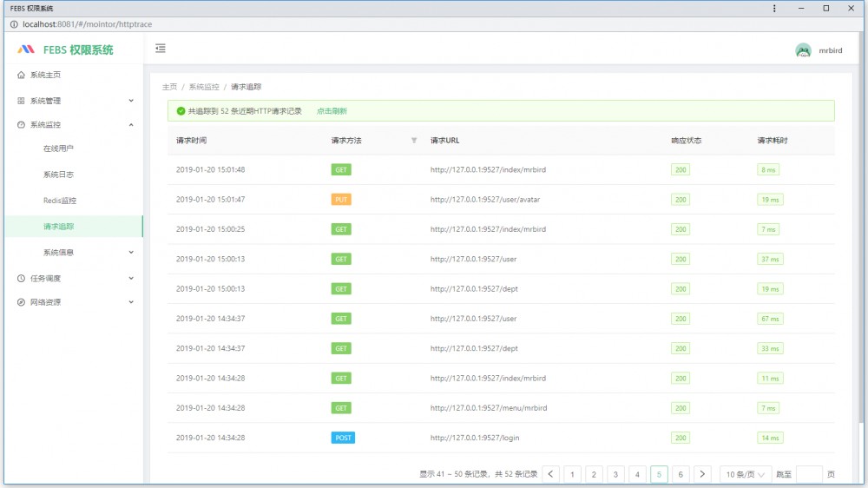Click 点击刷新 refresh link
Image resolution: width=868 pixels, height=488 pixels.
click(332, 111)
